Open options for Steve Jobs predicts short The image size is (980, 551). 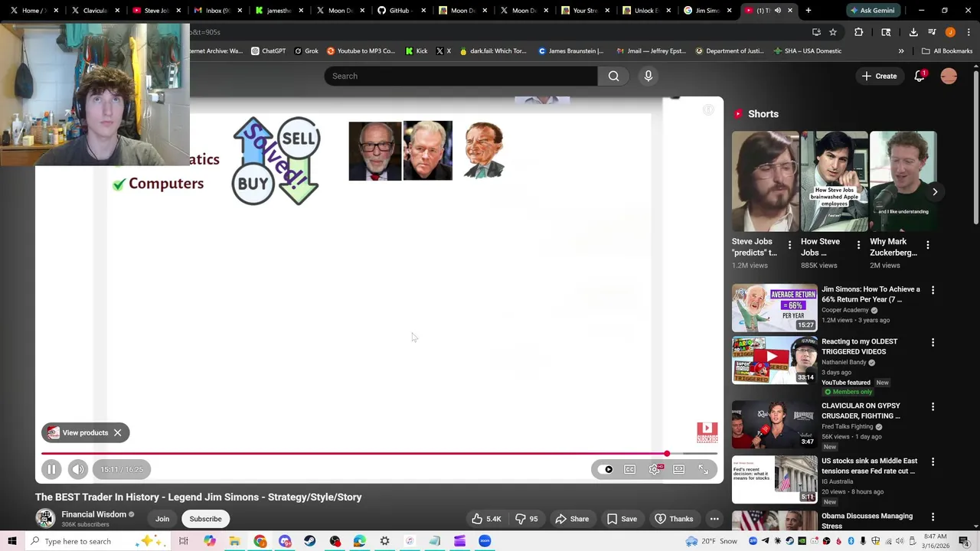[x=789, y=246]
